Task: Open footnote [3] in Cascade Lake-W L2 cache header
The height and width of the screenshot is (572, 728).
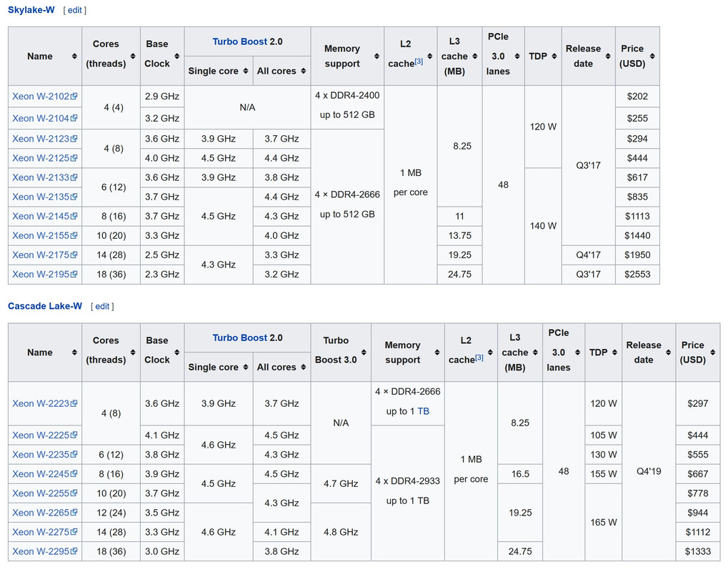Action: [x=479, y=357]
